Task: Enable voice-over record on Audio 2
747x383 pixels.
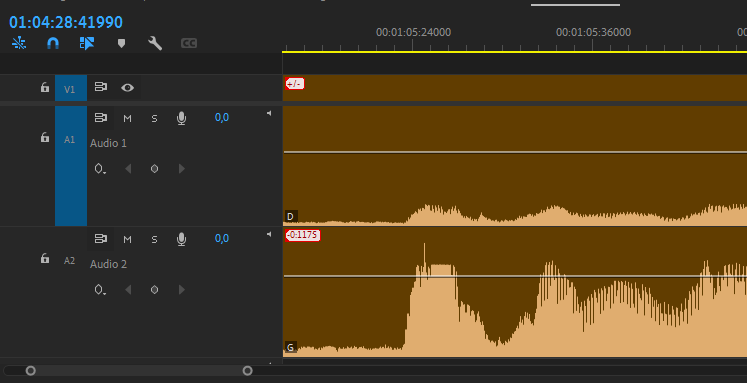Action: pyautogui.click(x=181, y=239)
